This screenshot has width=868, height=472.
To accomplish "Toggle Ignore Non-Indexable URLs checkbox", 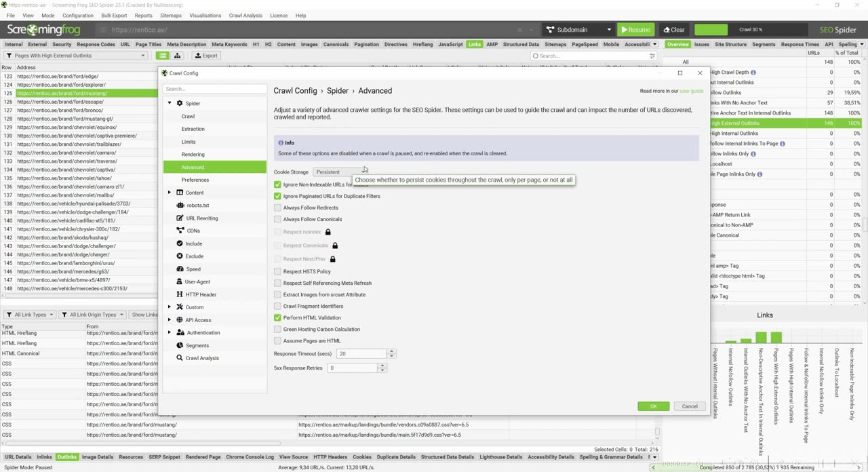I will click(277, 184).
